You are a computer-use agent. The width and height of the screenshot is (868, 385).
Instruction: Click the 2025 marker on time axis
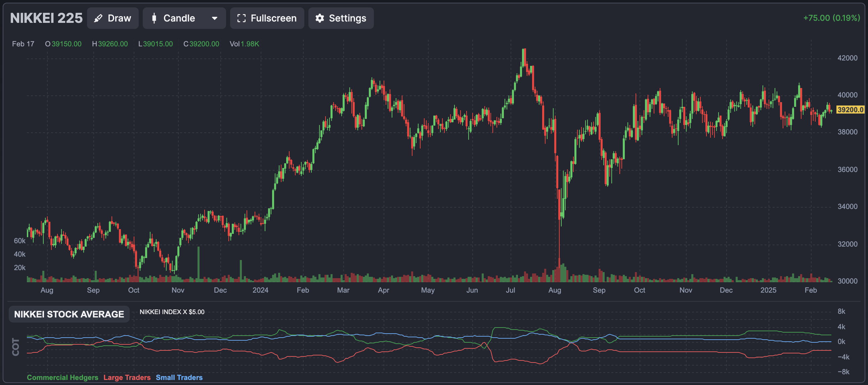(x=768, y=290)
